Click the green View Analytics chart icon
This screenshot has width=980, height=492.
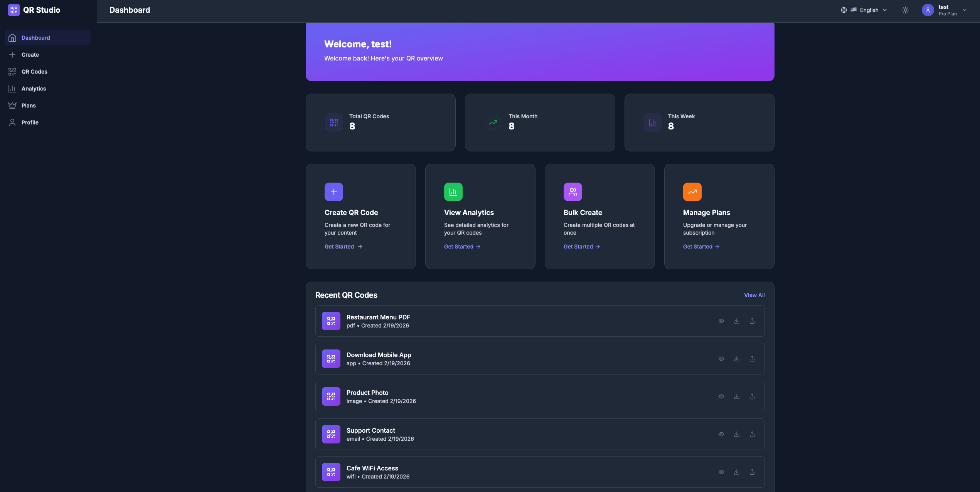(x=453, y=192)
